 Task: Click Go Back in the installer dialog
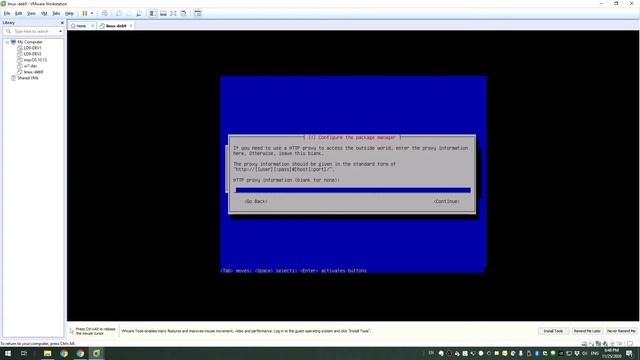[x=256, y=201]
